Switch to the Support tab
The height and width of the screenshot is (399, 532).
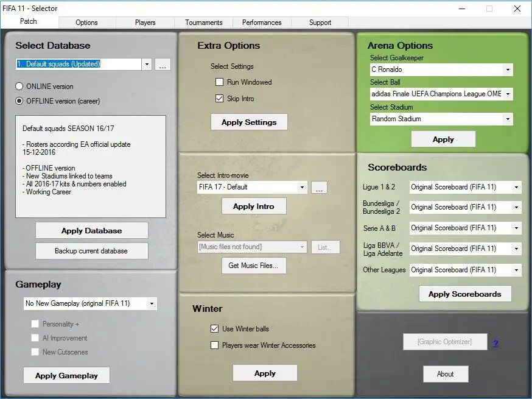pyautogui.click(x=320, y=23)
